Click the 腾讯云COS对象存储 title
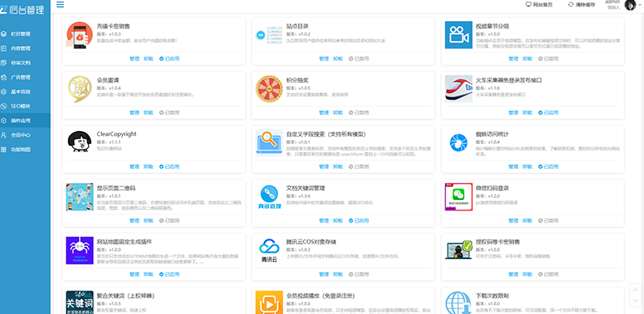644x314 pixels. tap(311, 242)
